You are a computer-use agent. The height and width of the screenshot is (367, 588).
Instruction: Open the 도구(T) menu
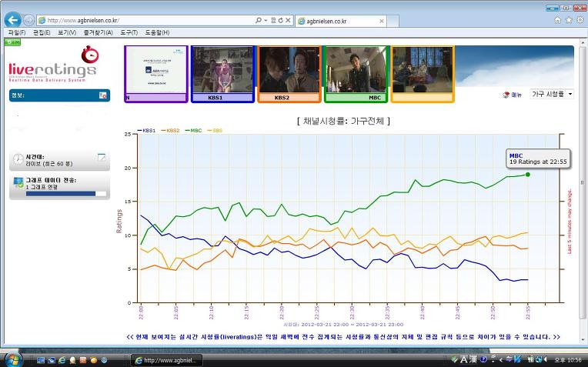click(x=129, y=32)
